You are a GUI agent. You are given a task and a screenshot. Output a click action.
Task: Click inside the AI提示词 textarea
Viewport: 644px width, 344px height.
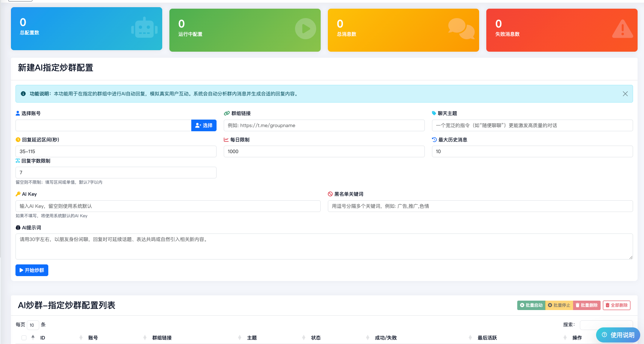[324, 246]
